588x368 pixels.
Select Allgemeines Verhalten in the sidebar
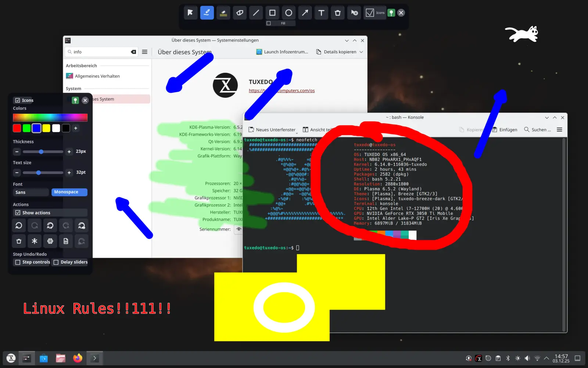pos(97,76)
